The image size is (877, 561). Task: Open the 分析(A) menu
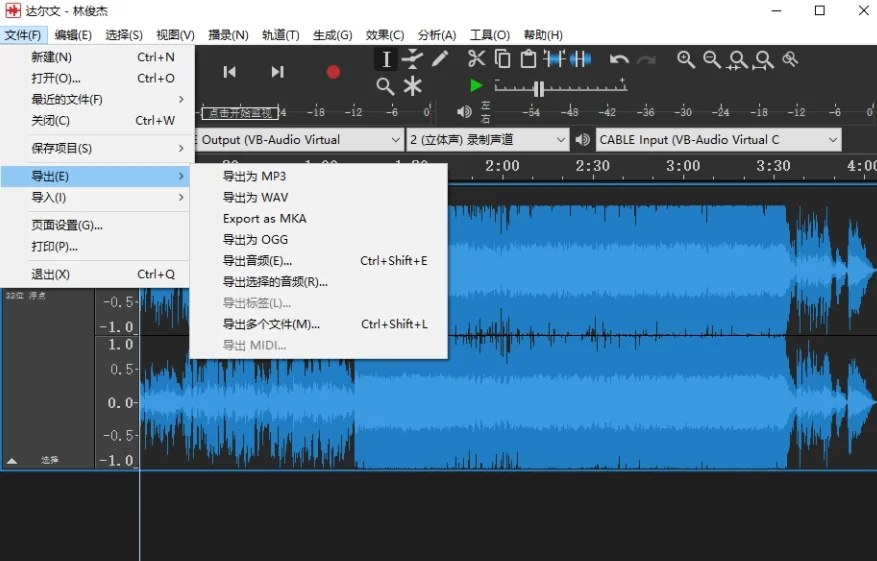[x=437, y=35]
